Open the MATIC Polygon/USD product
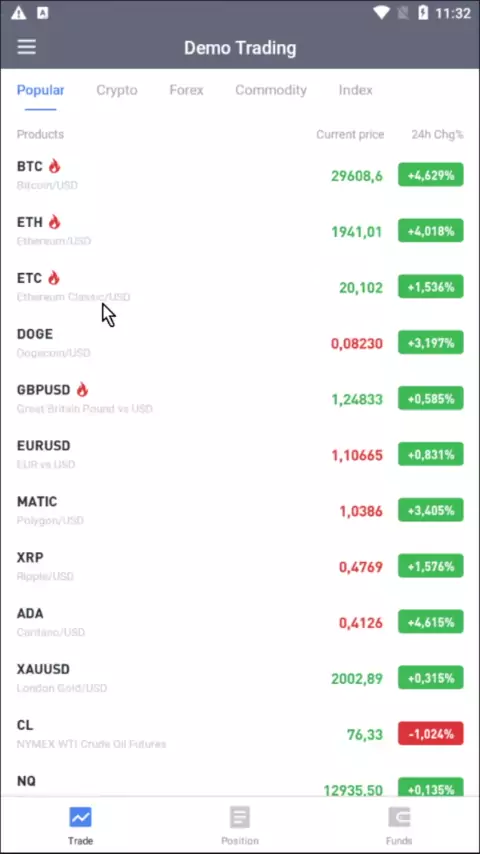Image resolution: width=480 pixels, height=854 pixels. pos(240,510)
